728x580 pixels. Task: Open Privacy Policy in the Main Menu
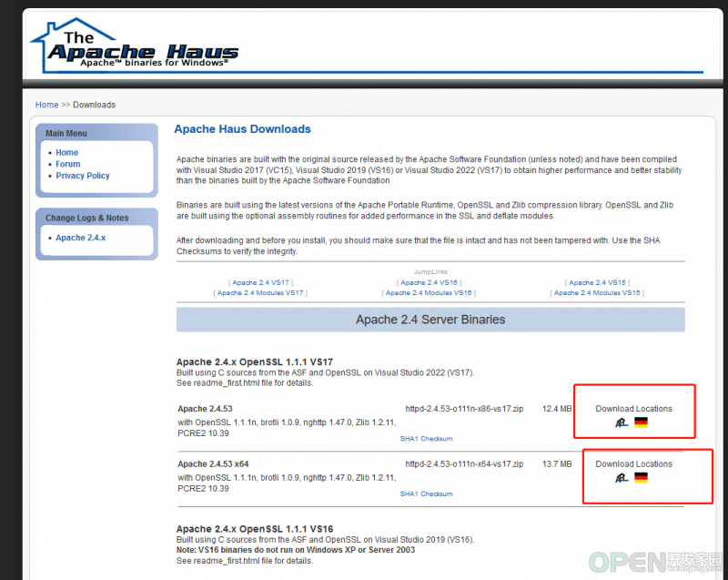coord(83,176)
